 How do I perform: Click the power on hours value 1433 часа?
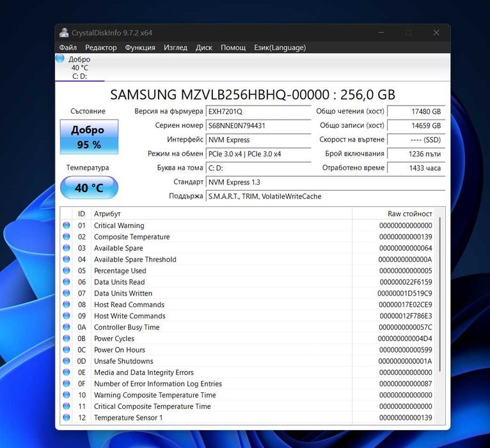tap(416, 168)
